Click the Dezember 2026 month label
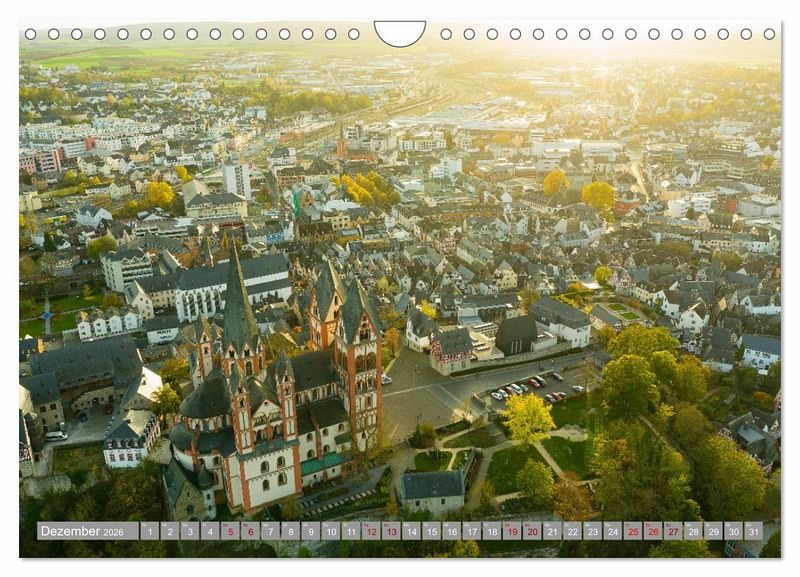Screen dimensions: 800x577 (x=87, y=531)
